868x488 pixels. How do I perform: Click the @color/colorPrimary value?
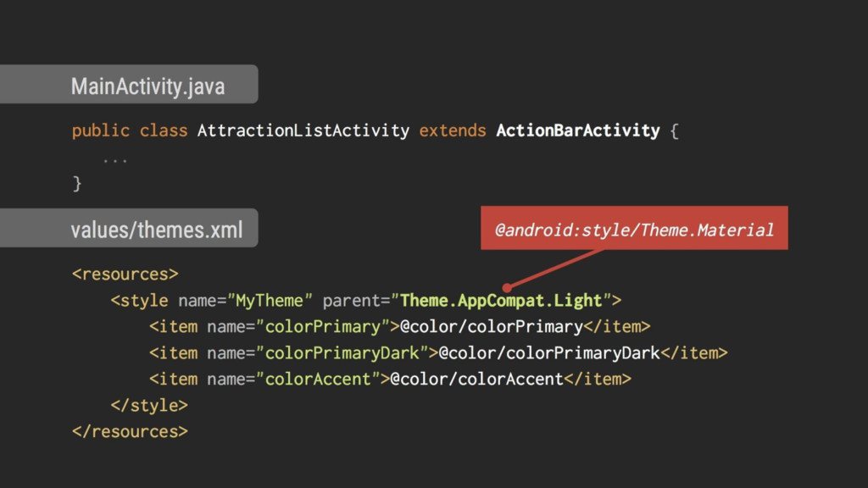[x=492, y=326]
